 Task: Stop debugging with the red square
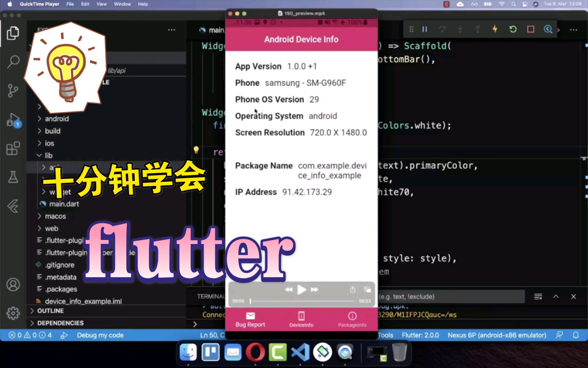[530, 29]
